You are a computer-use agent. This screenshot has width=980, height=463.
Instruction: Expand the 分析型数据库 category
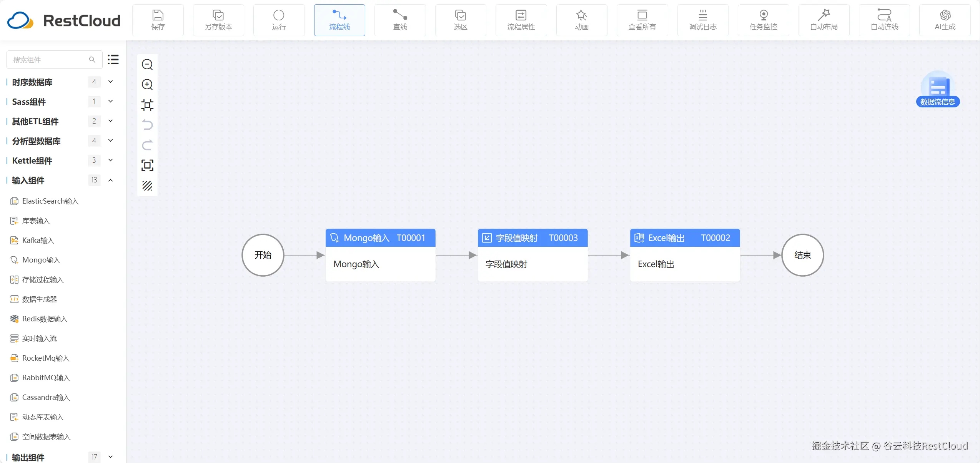point(111,140)
